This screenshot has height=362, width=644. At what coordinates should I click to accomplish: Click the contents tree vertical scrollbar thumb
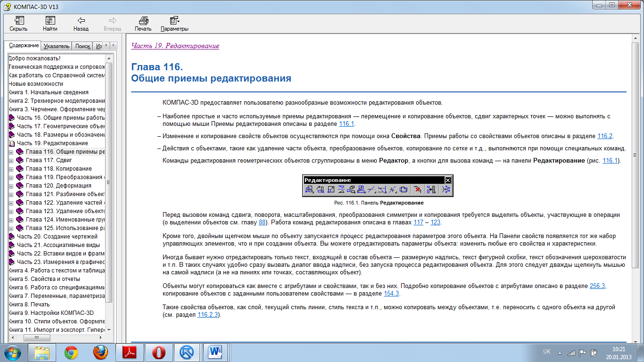(108, 181)
